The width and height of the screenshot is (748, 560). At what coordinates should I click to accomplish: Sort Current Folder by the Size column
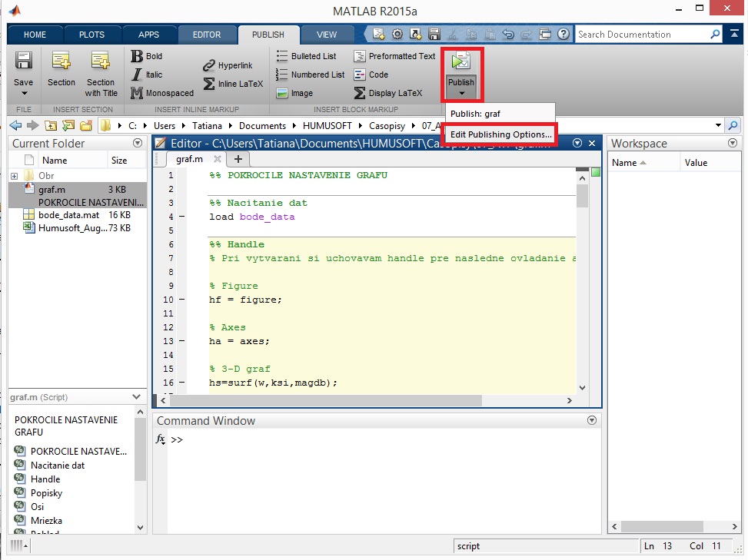[x=120, y=160]
